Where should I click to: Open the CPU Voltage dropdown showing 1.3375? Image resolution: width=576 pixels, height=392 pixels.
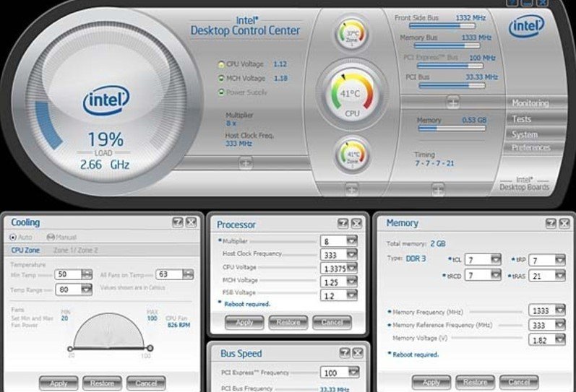click(x=352, y=268)
